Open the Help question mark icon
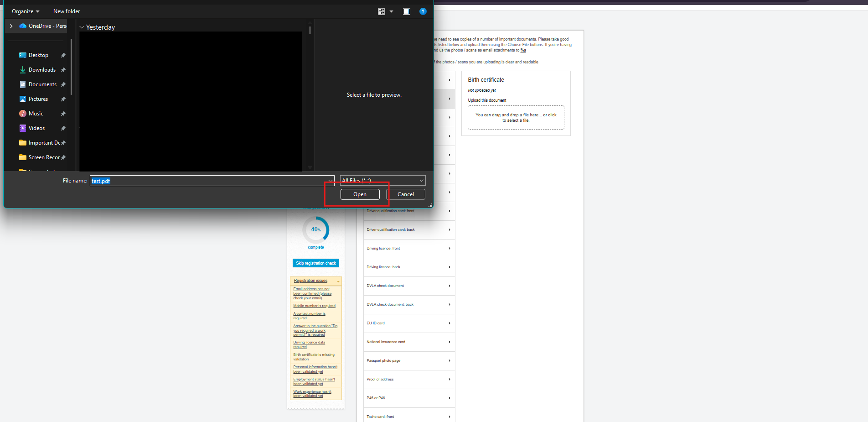 (x=423, y=11)
